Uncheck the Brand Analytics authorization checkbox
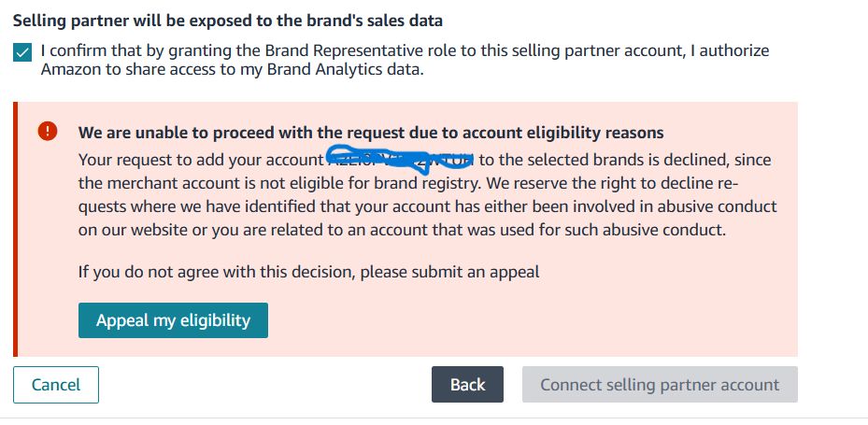Viewport: 868px width, 425px height. click(x=22, y=53)
